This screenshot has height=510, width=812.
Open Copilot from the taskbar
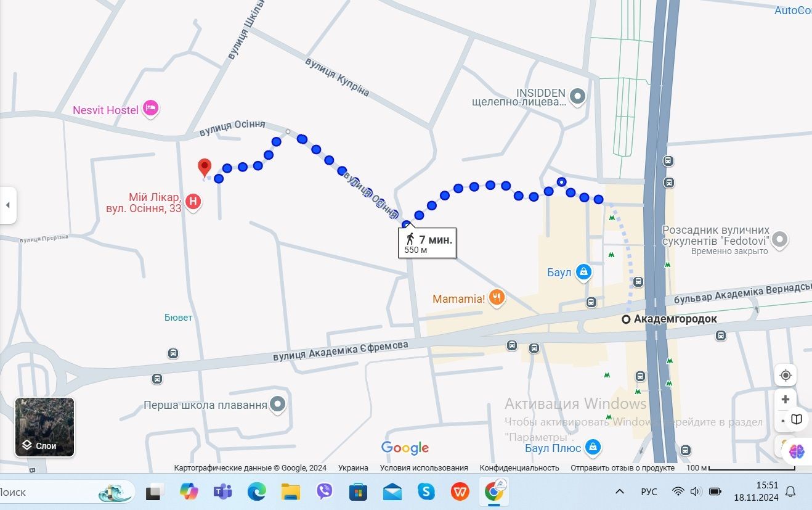pyautogui.click(x=189, y=491)
